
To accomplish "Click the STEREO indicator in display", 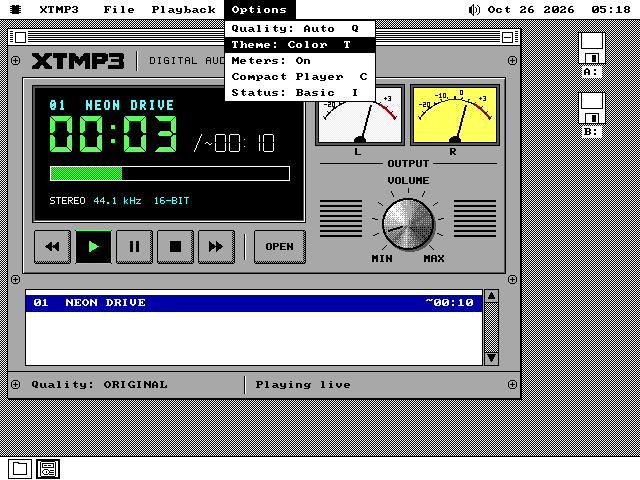I will pyautogui.click(x=67, y=201).
